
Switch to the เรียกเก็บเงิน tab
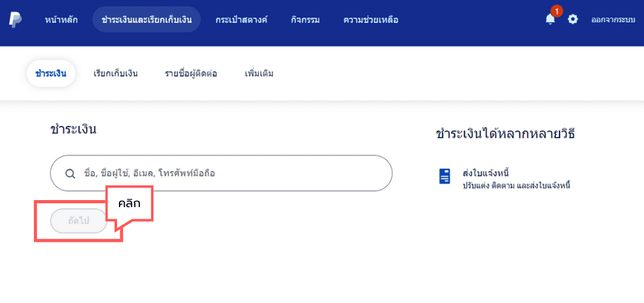tap(115, 74)
